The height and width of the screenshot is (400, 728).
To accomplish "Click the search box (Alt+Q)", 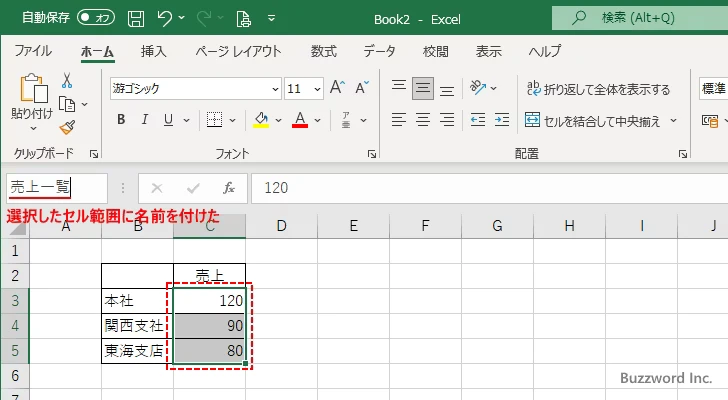I will click(640, 18).
